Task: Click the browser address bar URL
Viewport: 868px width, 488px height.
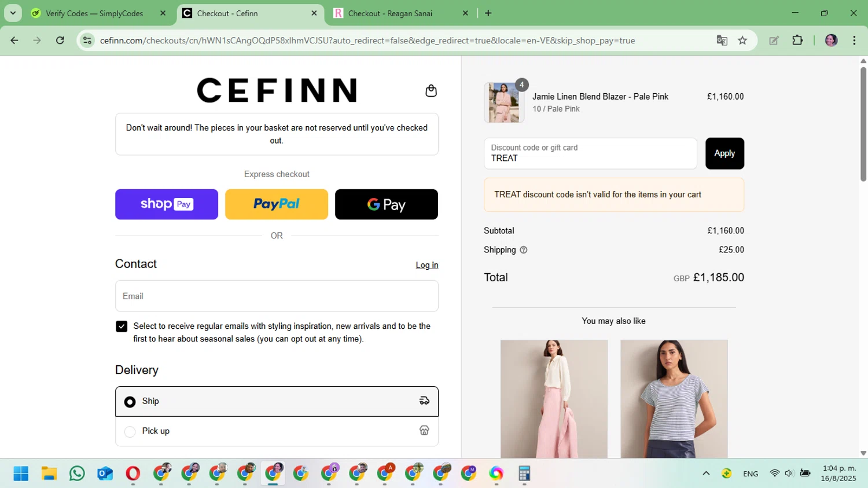Action: pyautogui.click(x=367, y=41)
